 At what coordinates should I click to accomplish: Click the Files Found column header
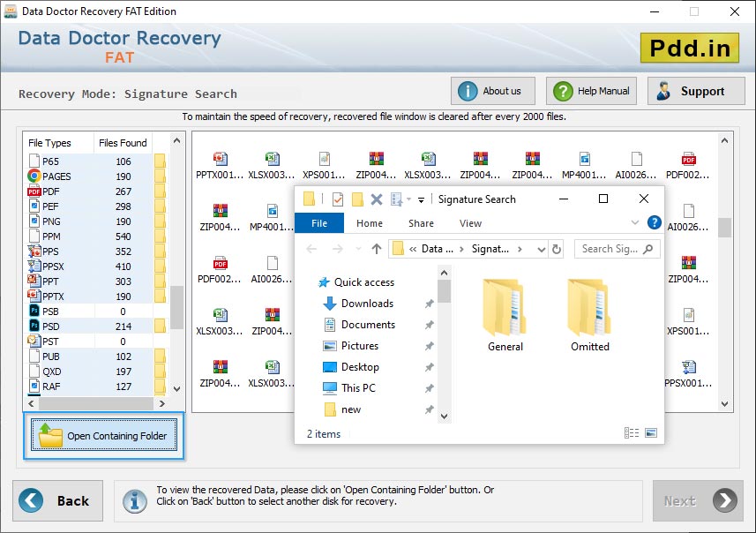[x=123, y=143]
